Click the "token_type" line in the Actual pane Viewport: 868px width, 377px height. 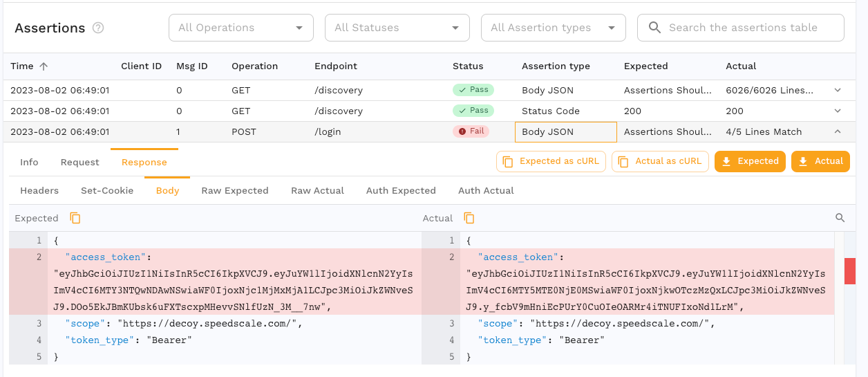(541, 340)
